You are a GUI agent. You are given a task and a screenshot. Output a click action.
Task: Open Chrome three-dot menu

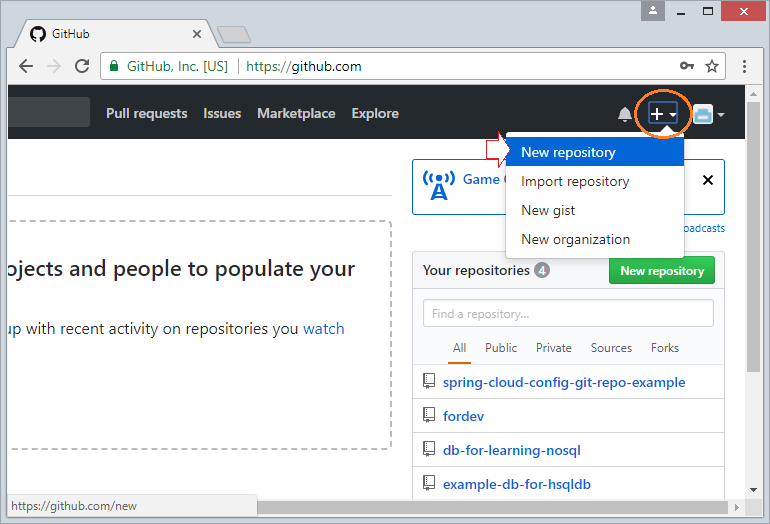tap(744, 66)
